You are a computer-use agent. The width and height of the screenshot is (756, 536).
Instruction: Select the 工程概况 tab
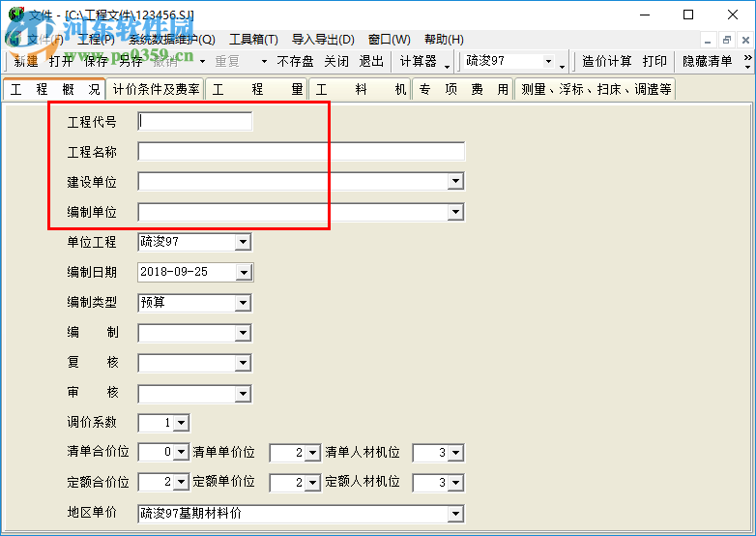coord(54,89)
